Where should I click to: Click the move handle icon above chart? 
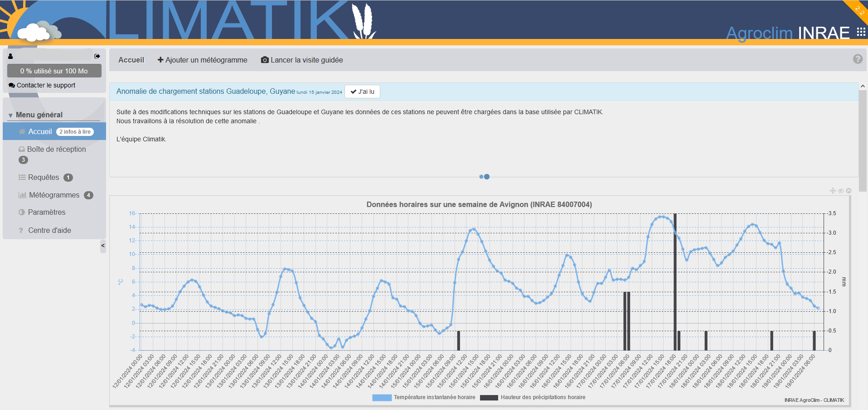tap(833, 191)
